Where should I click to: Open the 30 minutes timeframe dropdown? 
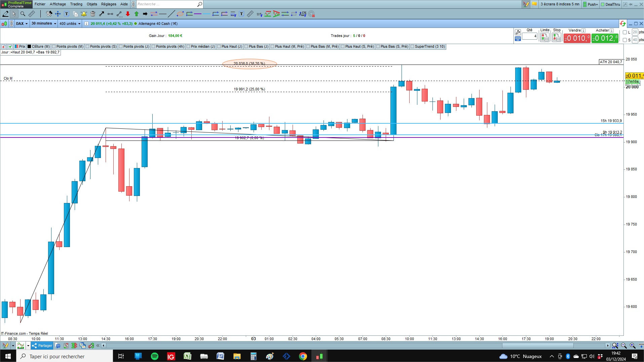[x=44, y=24]
